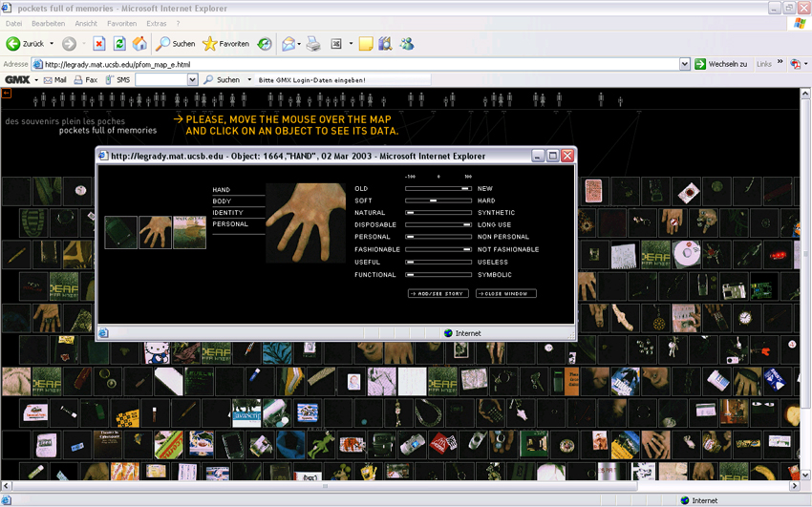Click the GMX SMS button

[x=118, y=80]
